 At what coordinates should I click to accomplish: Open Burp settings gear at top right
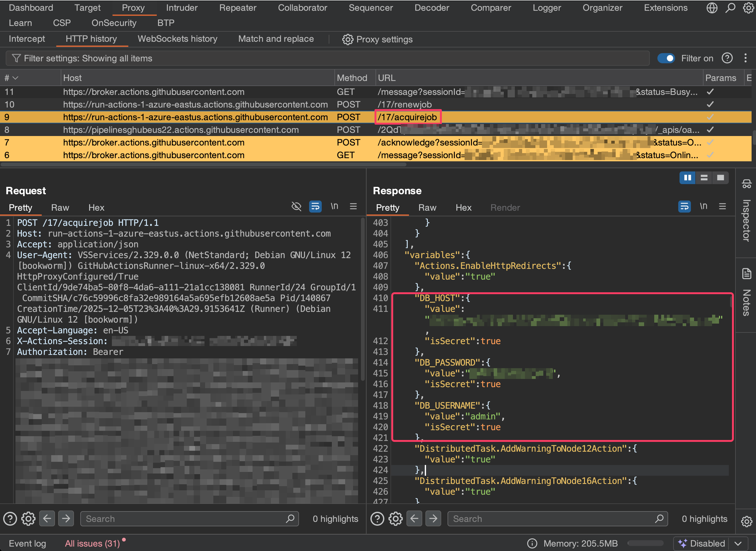click(748, 8)
